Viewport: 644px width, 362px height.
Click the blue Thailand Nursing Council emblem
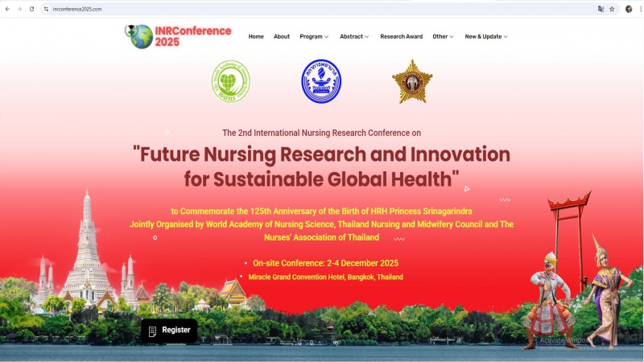coord(321,81)
